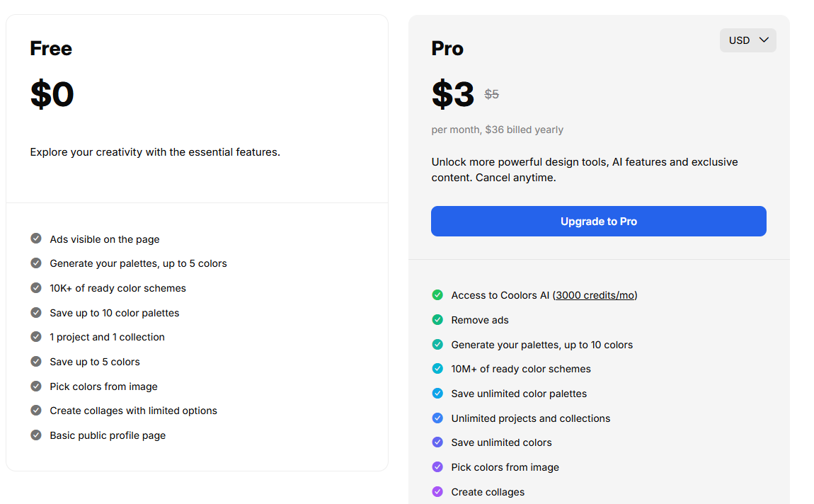Click the checkmark next to 1 project and 1 collection
The height and width of the screenshot is (504, 814).
coord(36,336)
